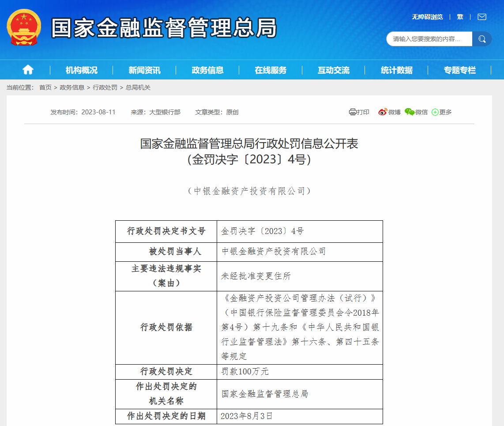Click the 更多 share label
Screen dimensions: 504x426
point(445,112)
